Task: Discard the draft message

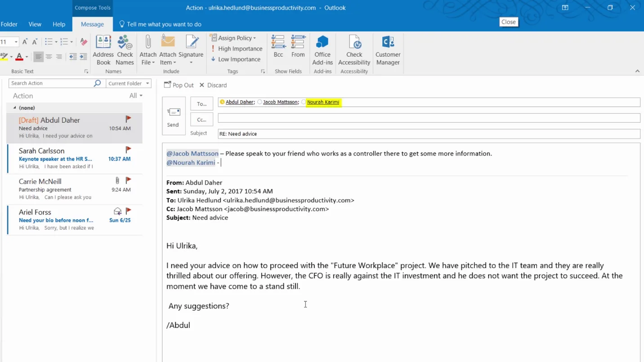Action: click(213, 85)
